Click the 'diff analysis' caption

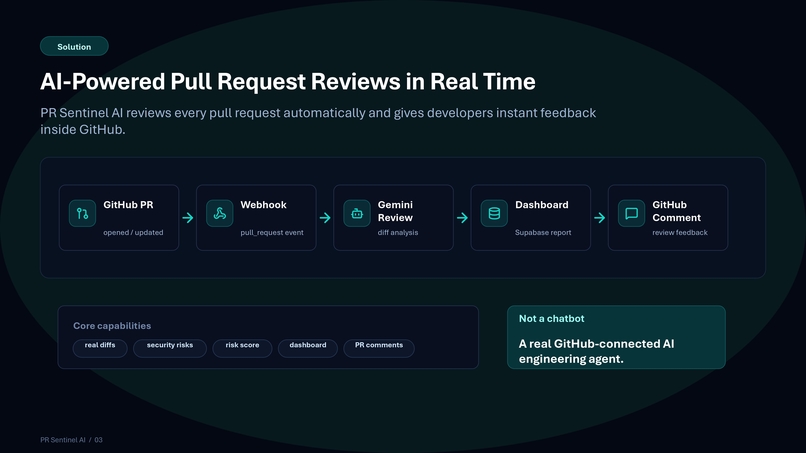pyautogui.click(x=398, y=232)
